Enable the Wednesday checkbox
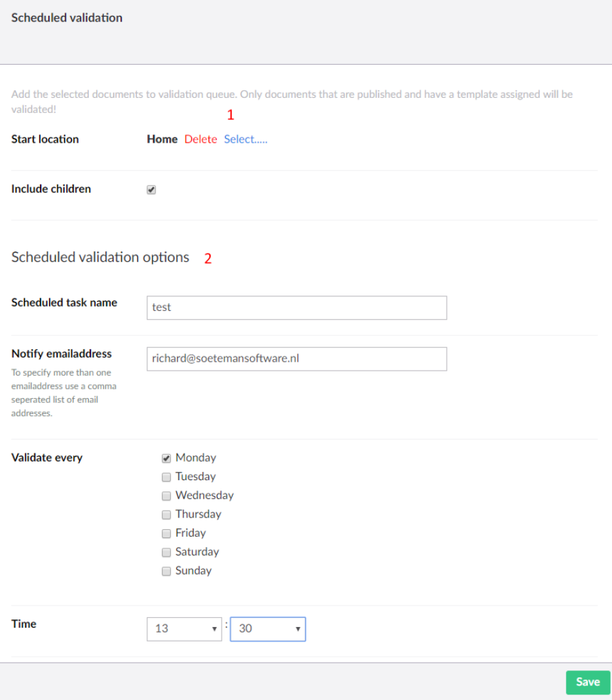 (x=166, y=495)
